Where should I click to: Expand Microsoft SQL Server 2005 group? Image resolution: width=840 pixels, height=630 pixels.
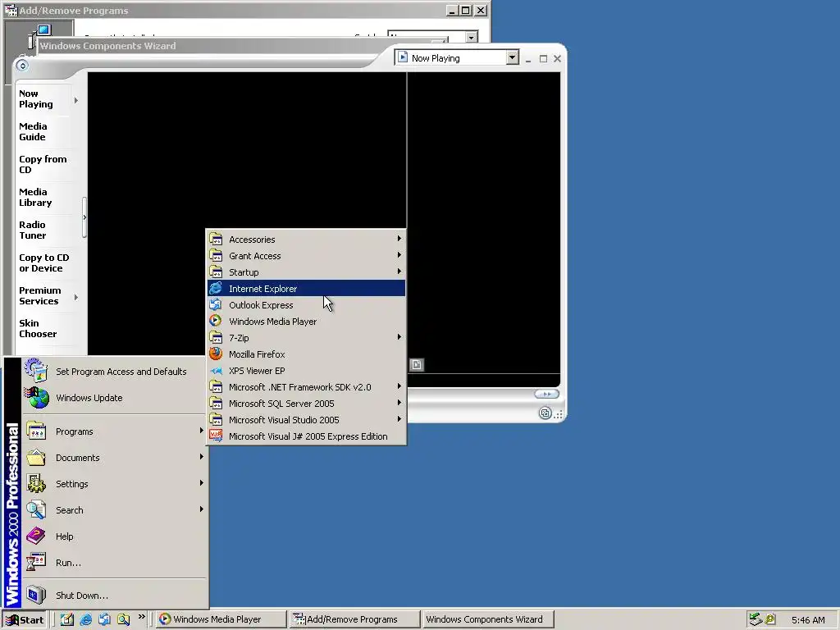point(306,404)
